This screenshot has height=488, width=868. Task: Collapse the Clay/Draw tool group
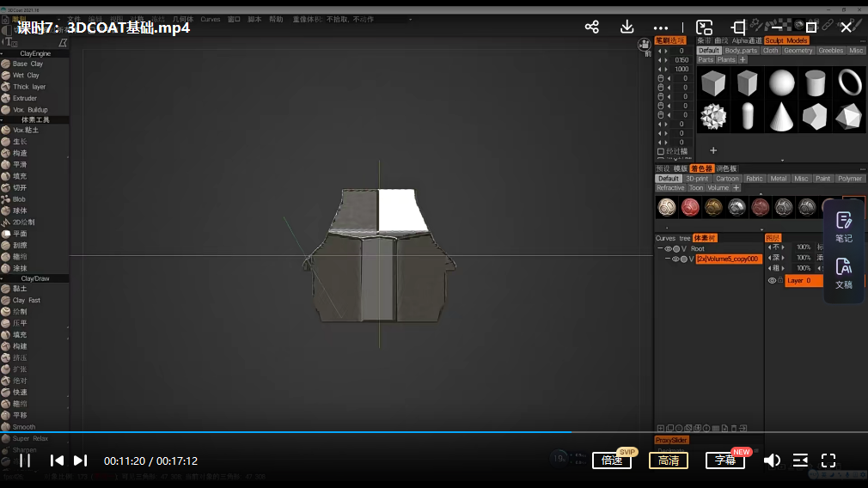pyautogui.click(x=3, y=279)
